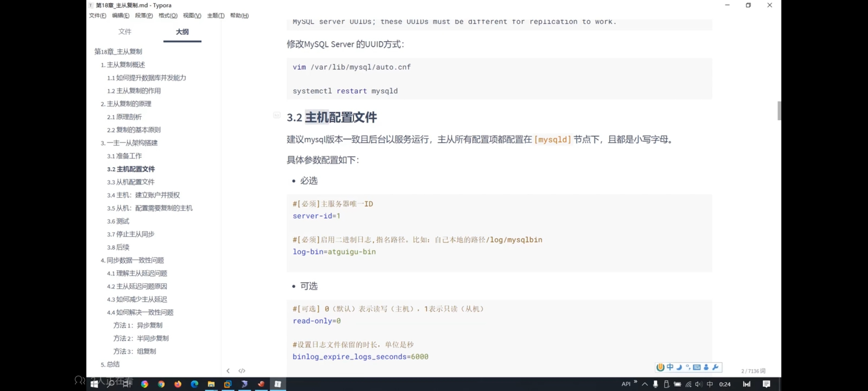
Task: Launch the first colorful Chrome-like browser in the taskbar
Action: 145,384
